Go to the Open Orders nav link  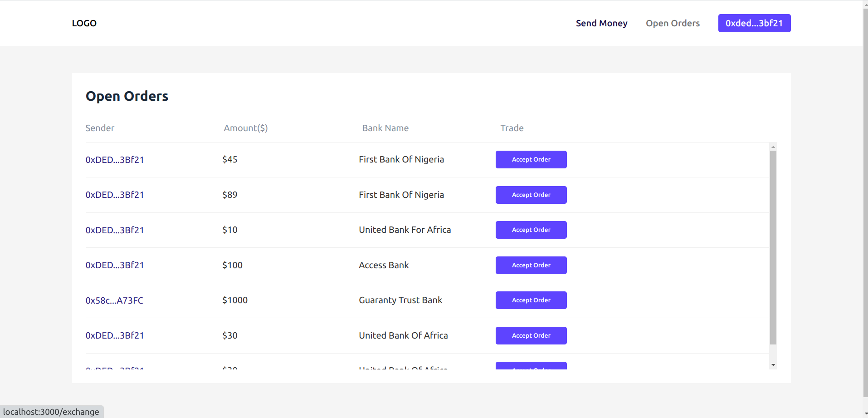[x=673, y=23]
